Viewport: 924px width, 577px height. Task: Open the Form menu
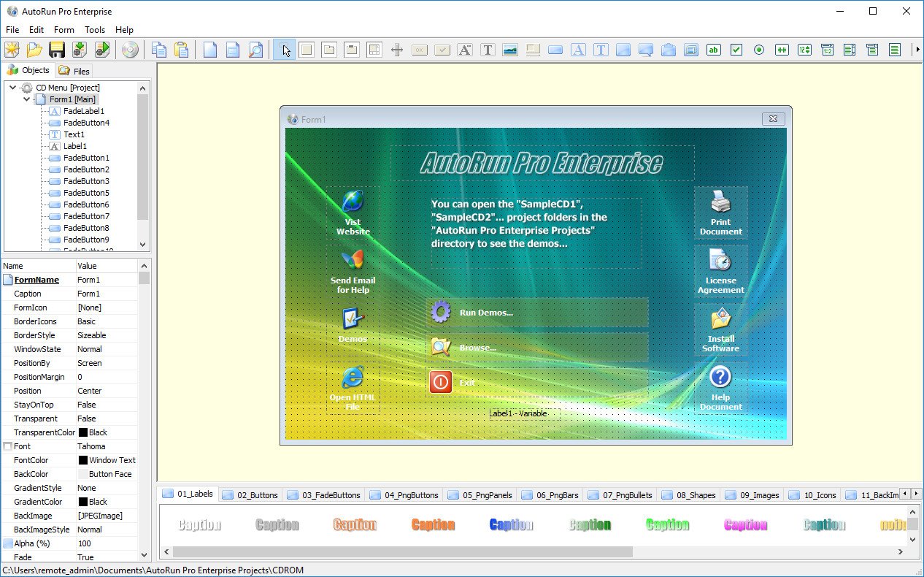[64, 30]
